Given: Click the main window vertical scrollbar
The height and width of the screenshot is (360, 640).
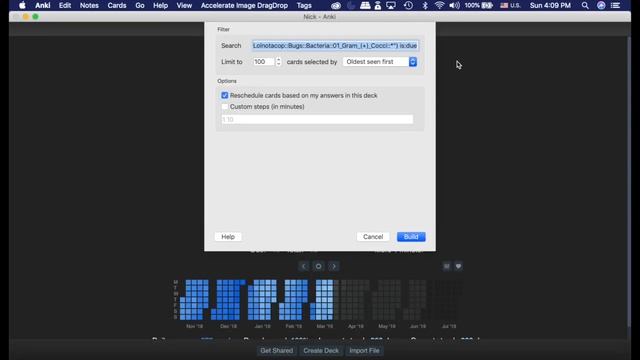Looking at the screenshot, I should [629, 182].
